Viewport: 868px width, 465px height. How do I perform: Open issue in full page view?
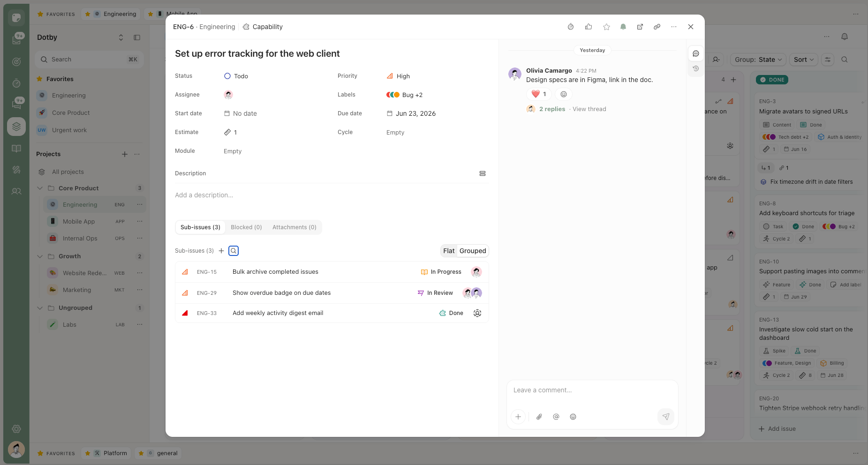(x=640, y=27)
